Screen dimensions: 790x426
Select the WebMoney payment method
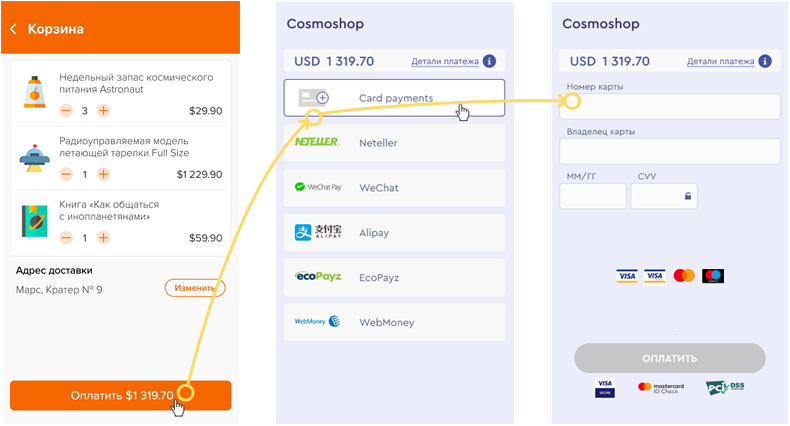(394, 322)
